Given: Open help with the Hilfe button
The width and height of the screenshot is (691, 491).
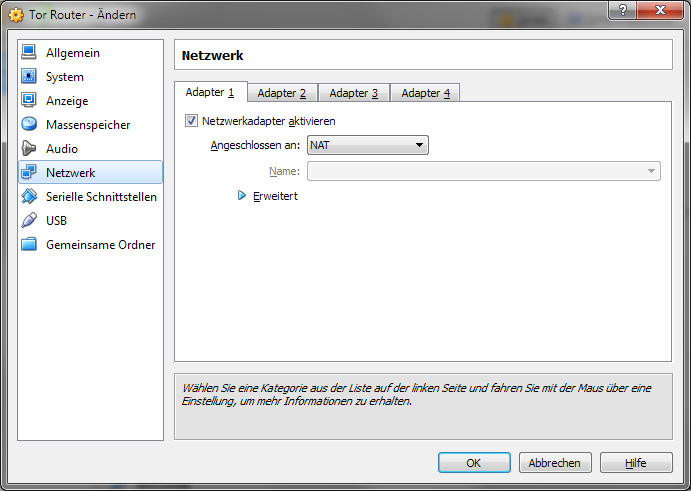Looking at the screenshot, I should (635, 463).
